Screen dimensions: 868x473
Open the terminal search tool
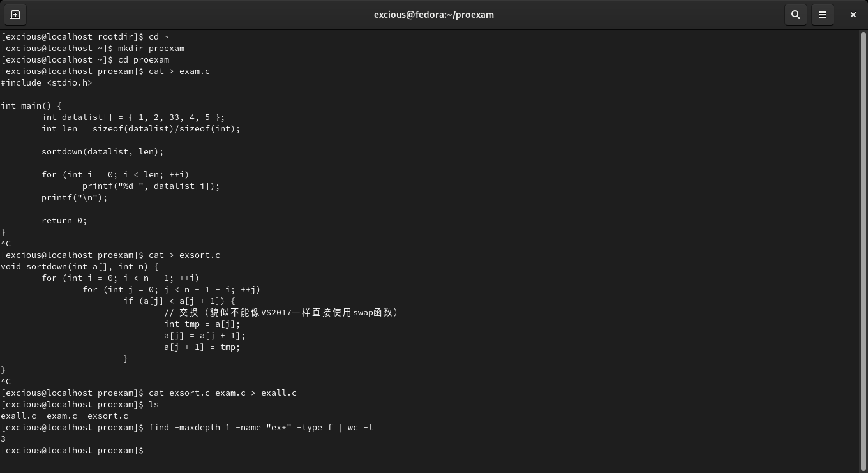pos(796,15)
